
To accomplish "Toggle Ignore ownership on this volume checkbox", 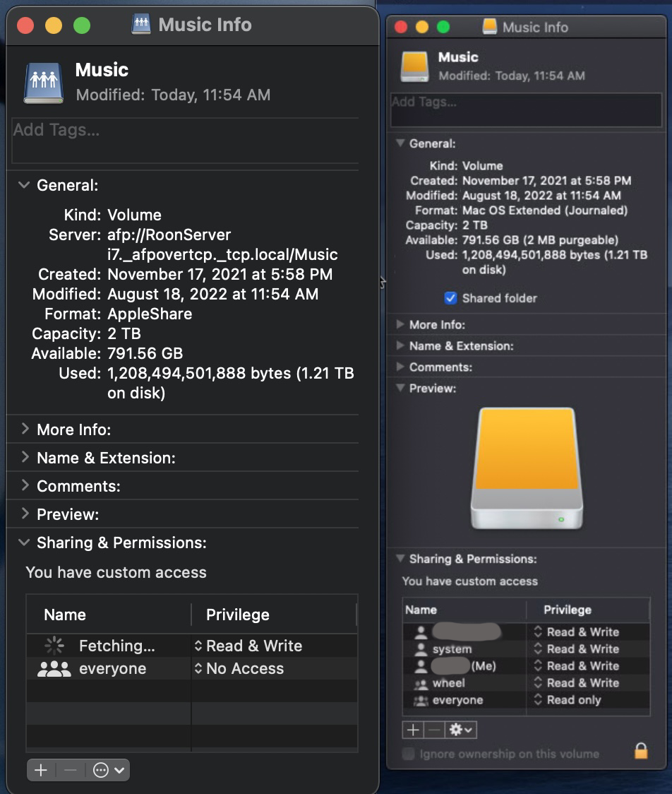I will [409, 754].
